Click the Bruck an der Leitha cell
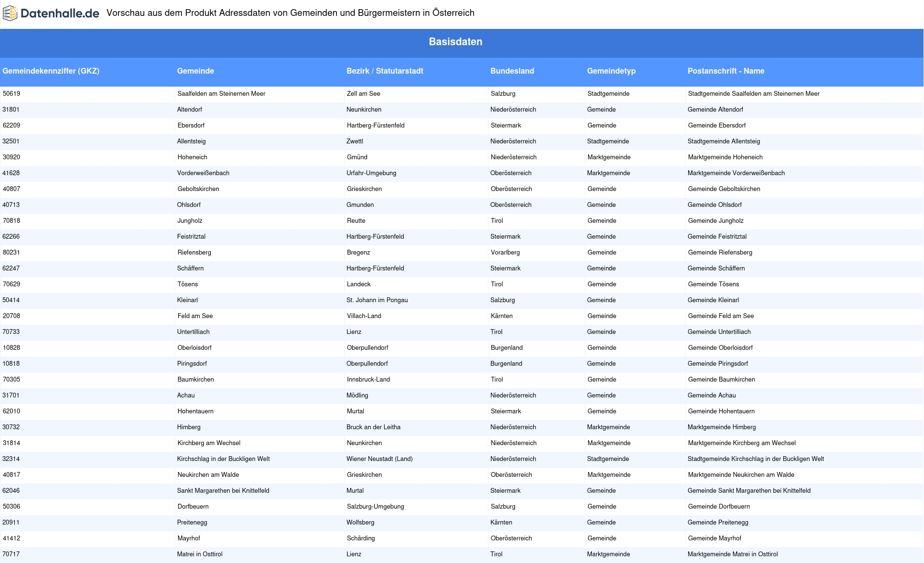This screenshot has height=563, width=924. pyautogui.click(x=416, y=427)
